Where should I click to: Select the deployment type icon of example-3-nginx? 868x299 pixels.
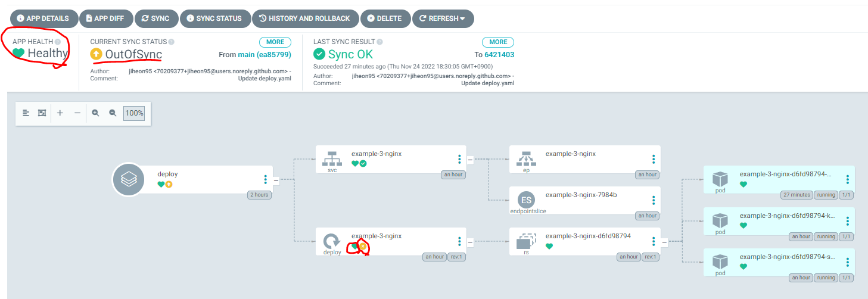tap(332, 241)
